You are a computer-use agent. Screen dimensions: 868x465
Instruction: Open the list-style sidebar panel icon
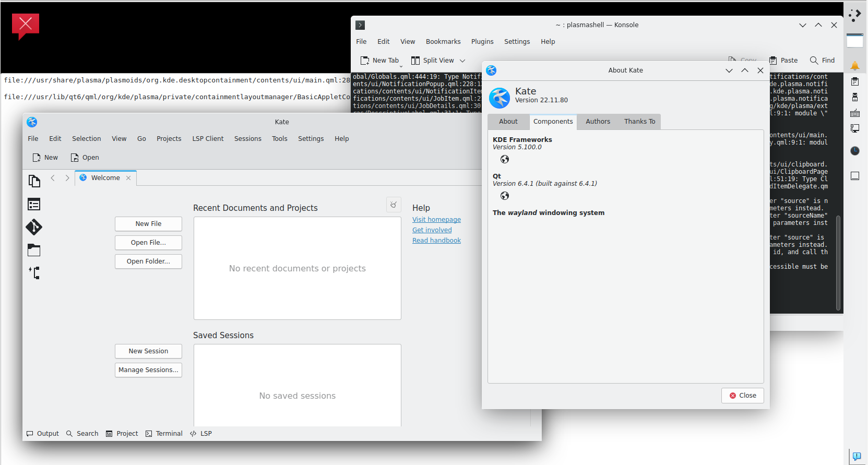coord(34,204)
